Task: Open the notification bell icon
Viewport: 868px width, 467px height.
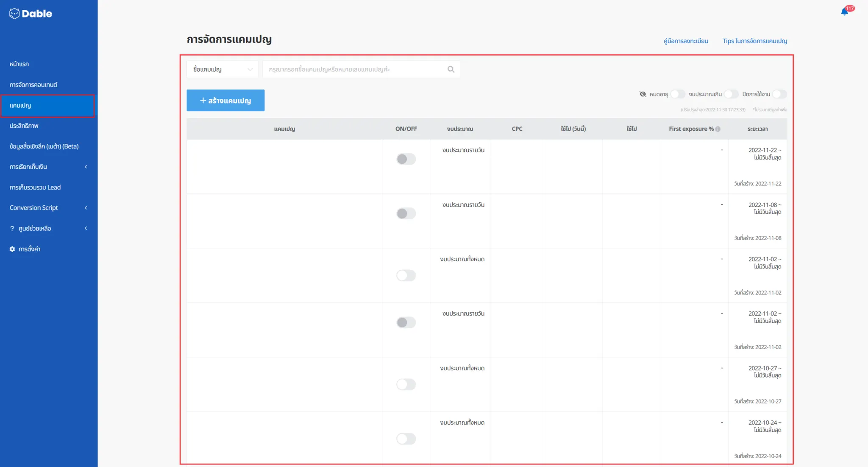Action: click(844, 12)
